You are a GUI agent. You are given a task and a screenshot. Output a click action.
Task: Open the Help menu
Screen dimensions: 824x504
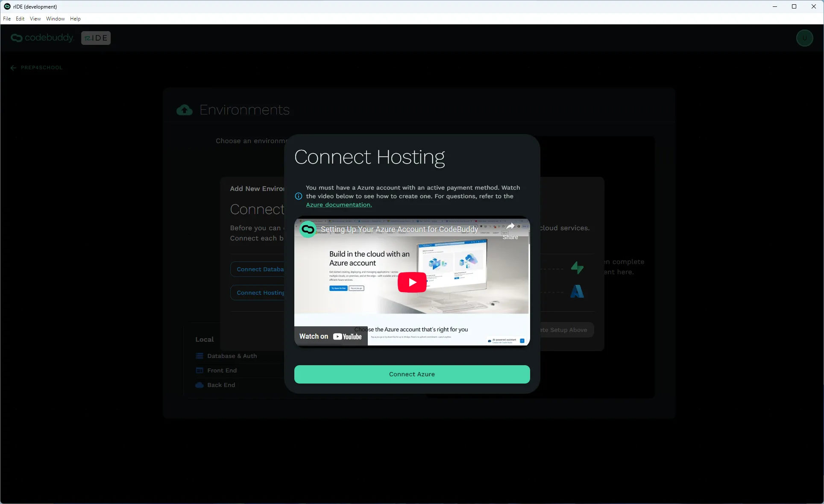75,19
